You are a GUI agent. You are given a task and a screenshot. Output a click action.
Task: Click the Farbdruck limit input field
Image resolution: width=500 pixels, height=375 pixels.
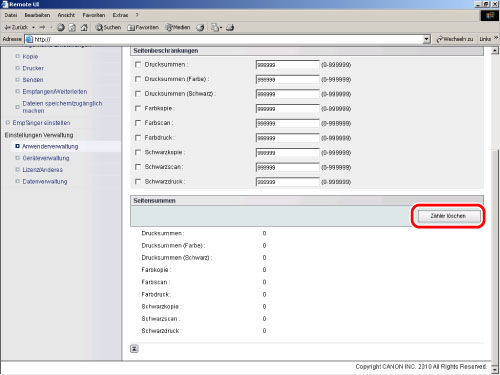tap(287, 138)
